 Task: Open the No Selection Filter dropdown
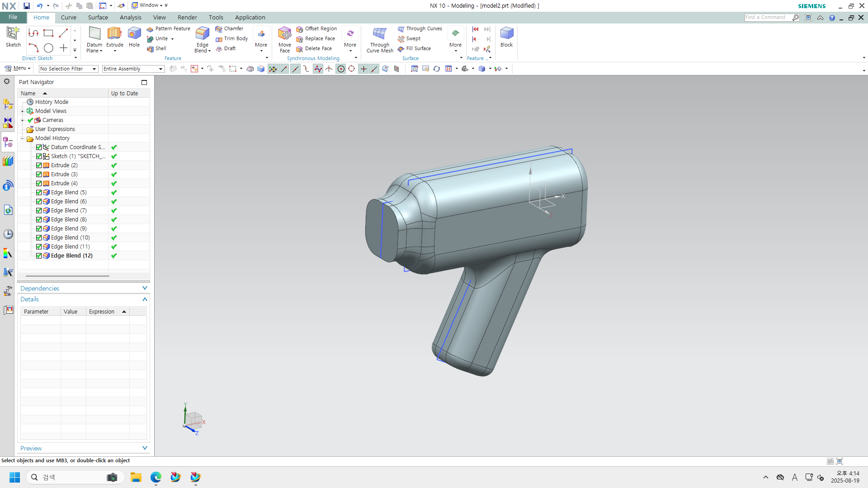tap(68, 69)
